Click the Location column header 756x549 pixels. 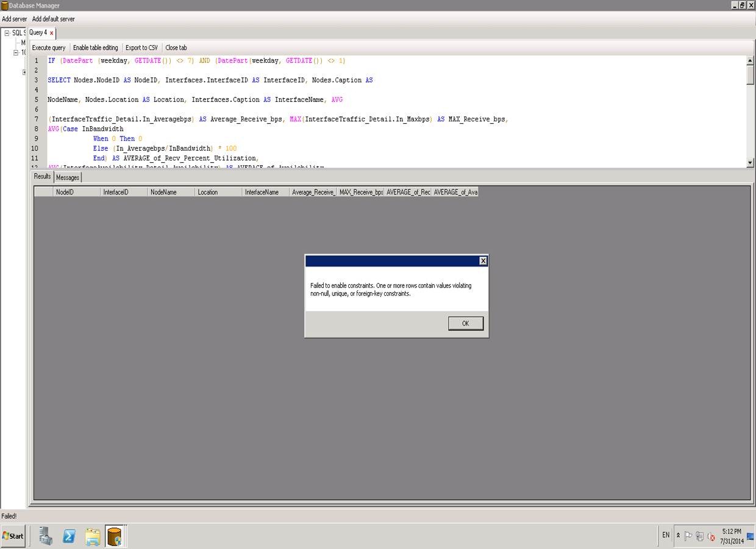click(218, 192)
